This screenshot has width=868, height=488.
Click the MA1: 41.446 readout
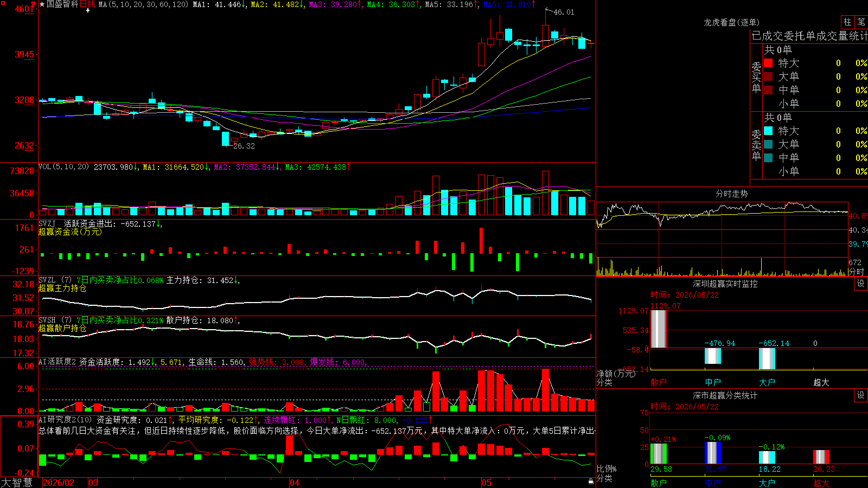coord(220,4)
